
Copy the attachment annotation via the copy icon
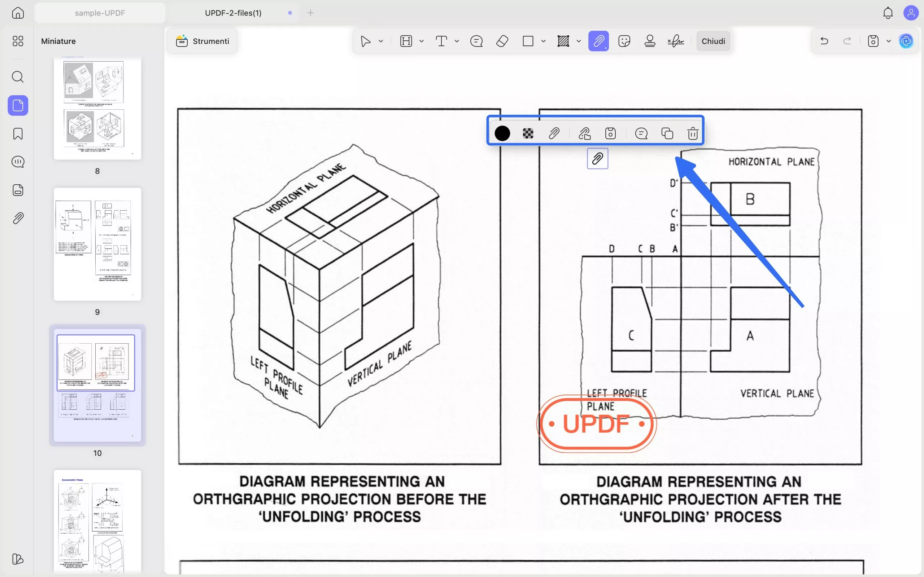pos(667,133)
